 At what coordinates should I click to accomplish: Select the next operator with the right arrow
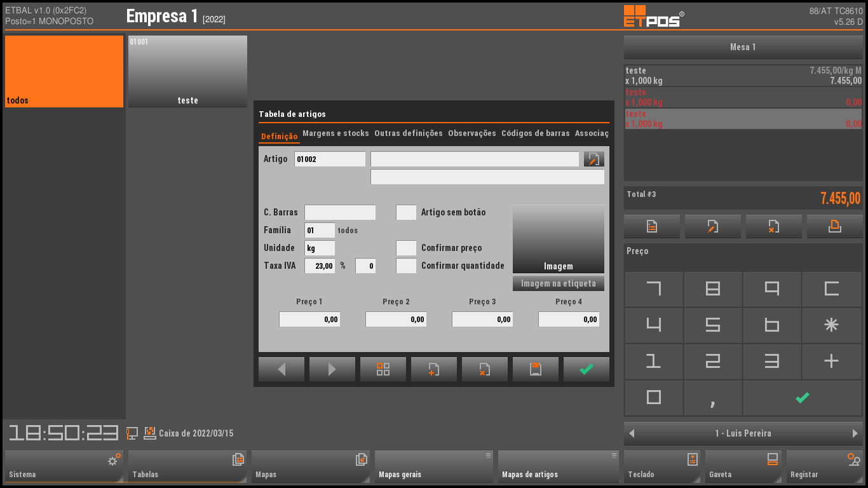coord(855,433)
